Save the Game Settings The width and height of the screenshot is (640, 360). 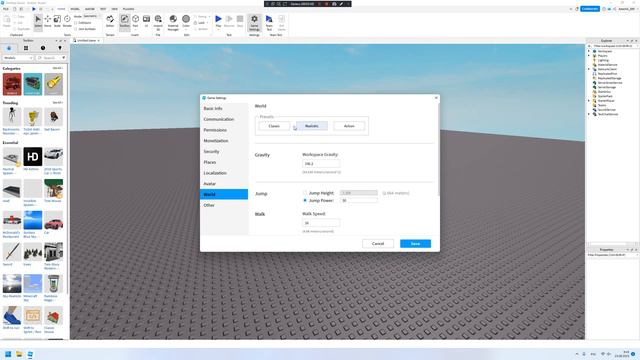point(415,244)
